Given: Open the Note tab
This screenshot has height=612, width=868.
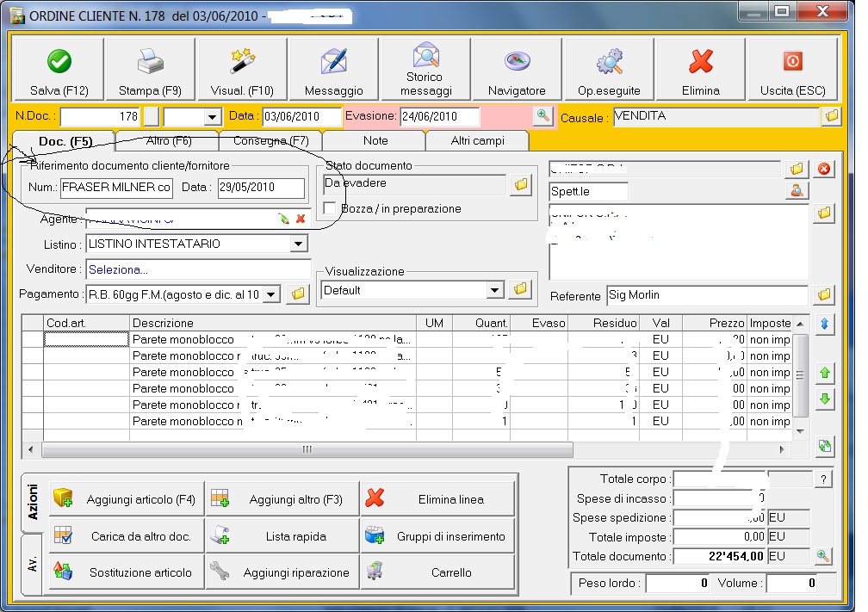Looking at the screenshot, I should 375,140.
